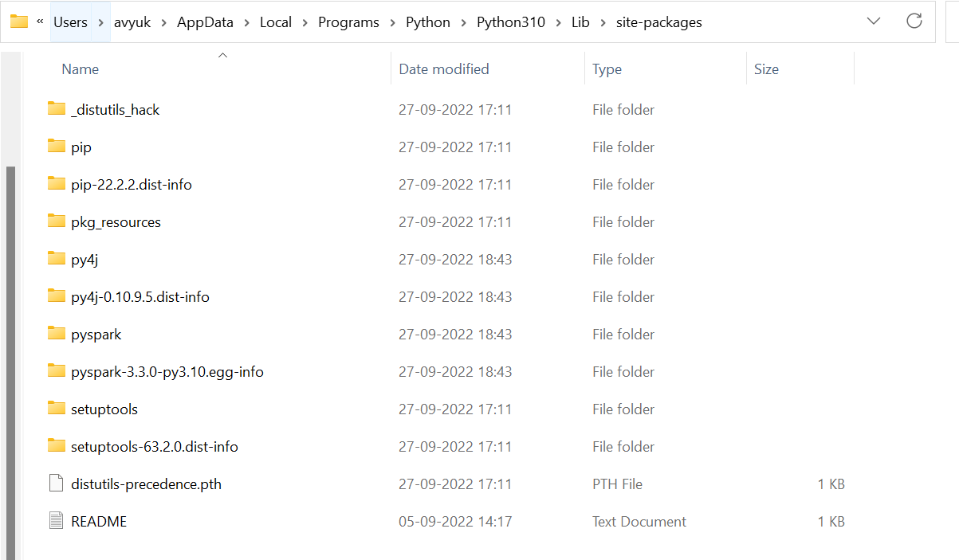959x560 pixels.
Task: Expand the chevron after AppData breadcrumb
Action: (246, 22)
